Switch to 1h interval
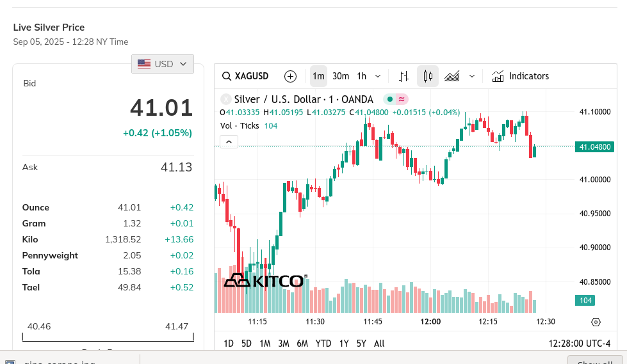 pos(362,76)
